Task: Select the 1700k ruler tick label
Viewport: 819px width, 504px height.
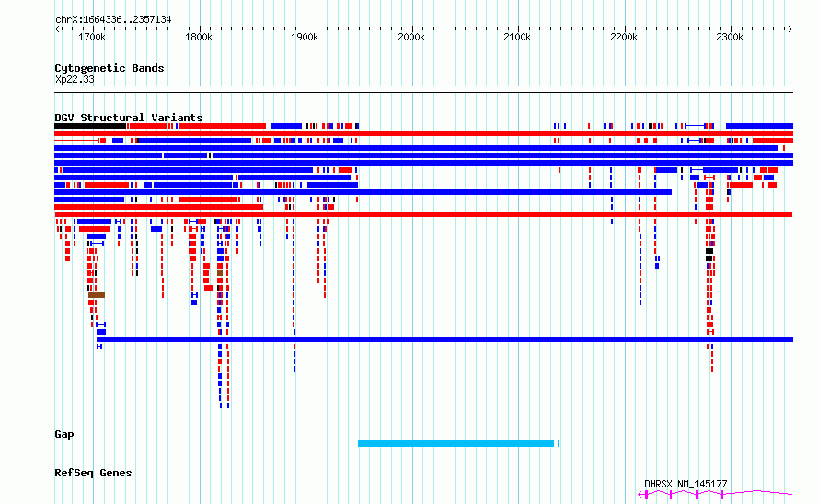Action: click(92, 37)
